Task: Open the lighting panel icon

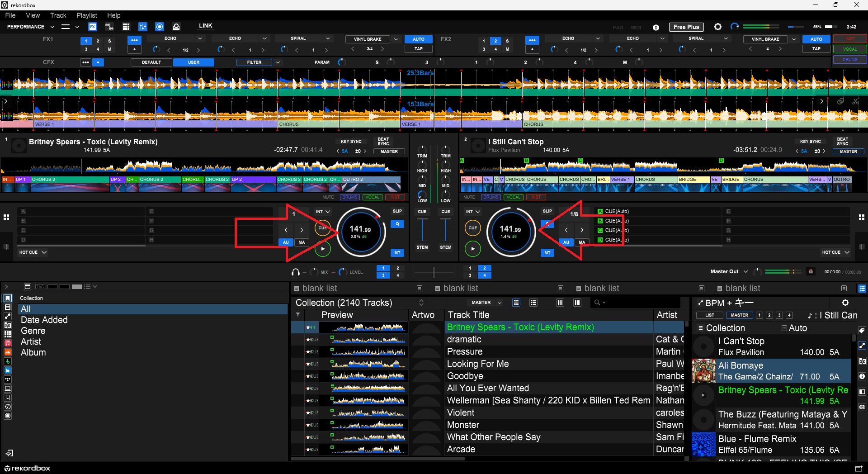Action: pos(176,27)
